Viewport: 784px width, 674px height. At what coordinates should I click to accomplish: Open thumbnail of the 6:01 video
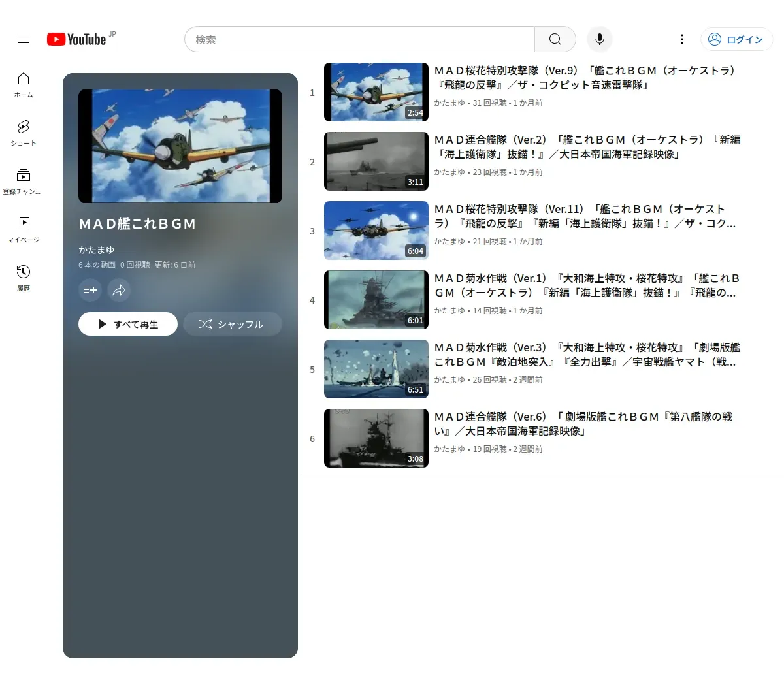coord(376,300)
